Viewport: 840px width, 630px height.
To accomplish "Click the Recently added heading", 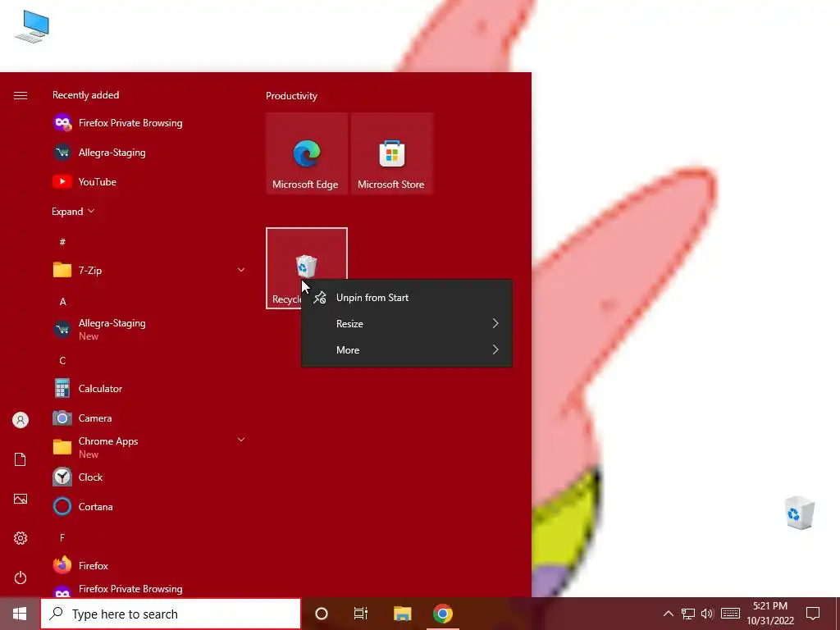I will click(x=85, y=95).
